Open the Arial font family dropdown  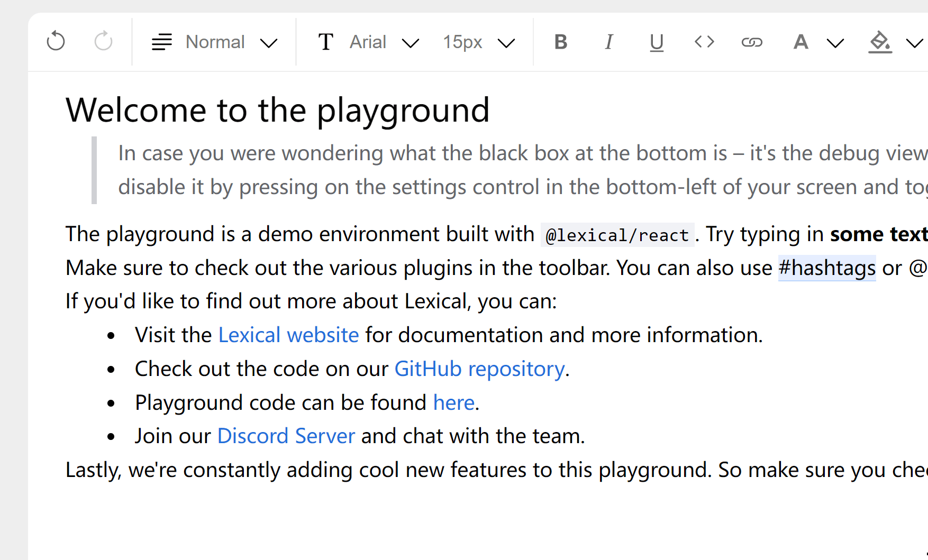point(386,42)
